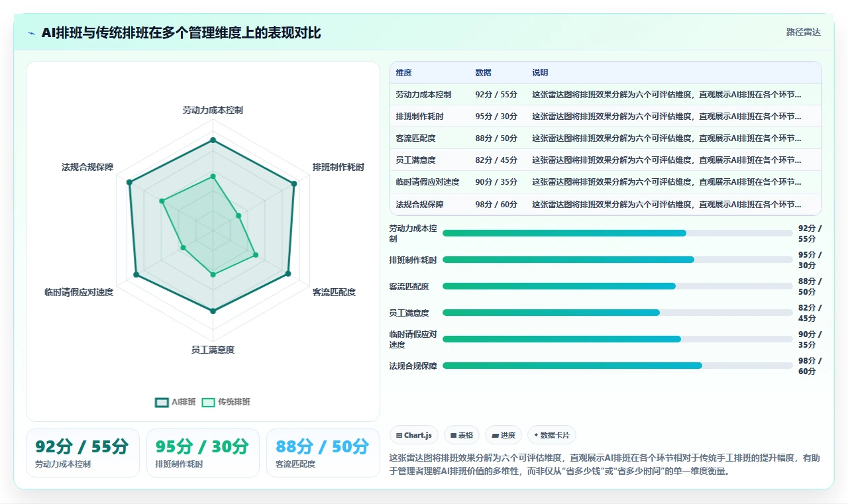The height and width of the screenshot is (504, 848).
Task: Click the 员工满意度 progress bar
Action: pyautogui.click(x=617, y=313)
